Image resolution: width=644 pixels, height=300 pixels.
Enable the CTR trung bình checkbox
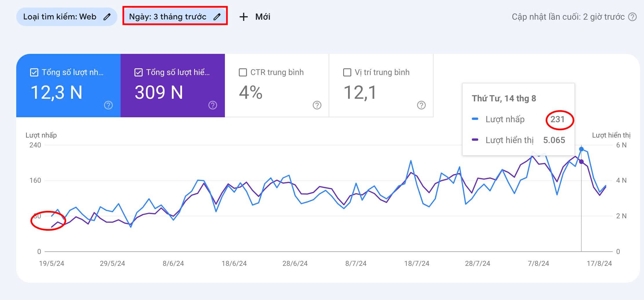point(243,72)
